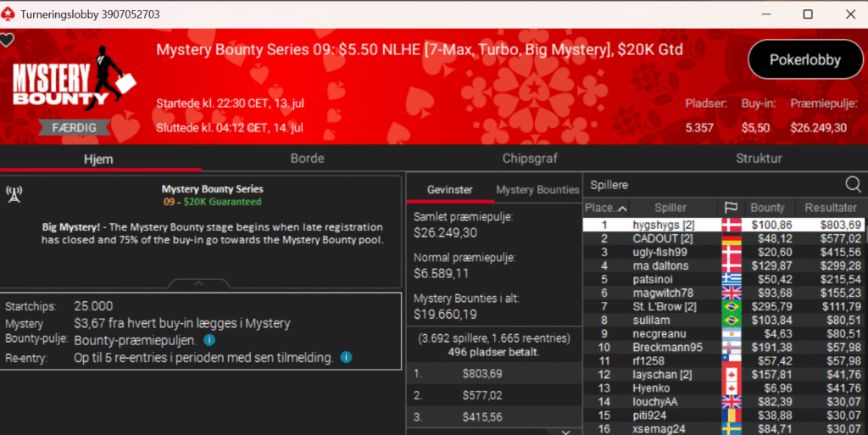Select player ma daltons
868x435 pixels.
pos(724,265)
